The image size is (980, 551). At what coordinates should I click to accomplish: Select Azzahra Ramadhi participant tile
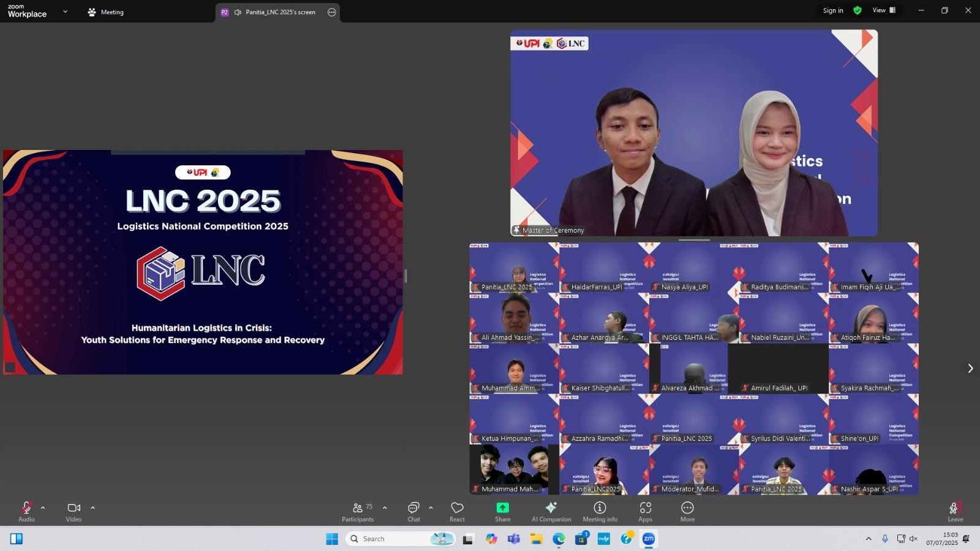[x=604, y=419]
